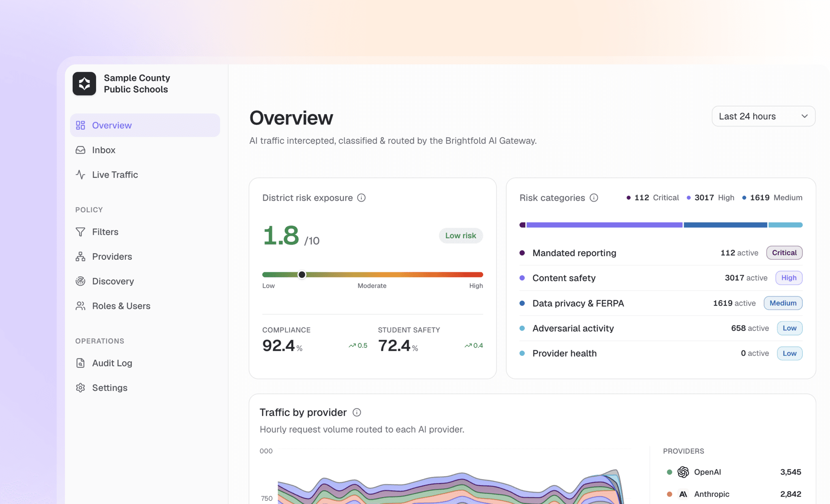Click the purple High segment of risk bar

604,225
